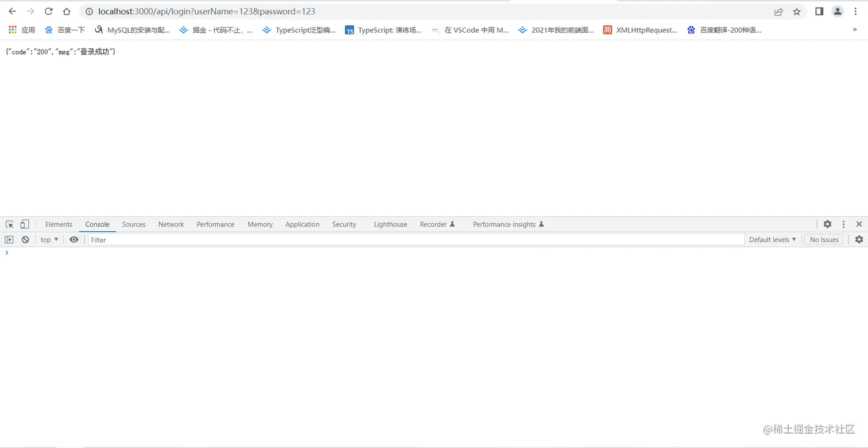
Task: Click the console input prompt
Action: pyautogui.click(x=434, y=253)
